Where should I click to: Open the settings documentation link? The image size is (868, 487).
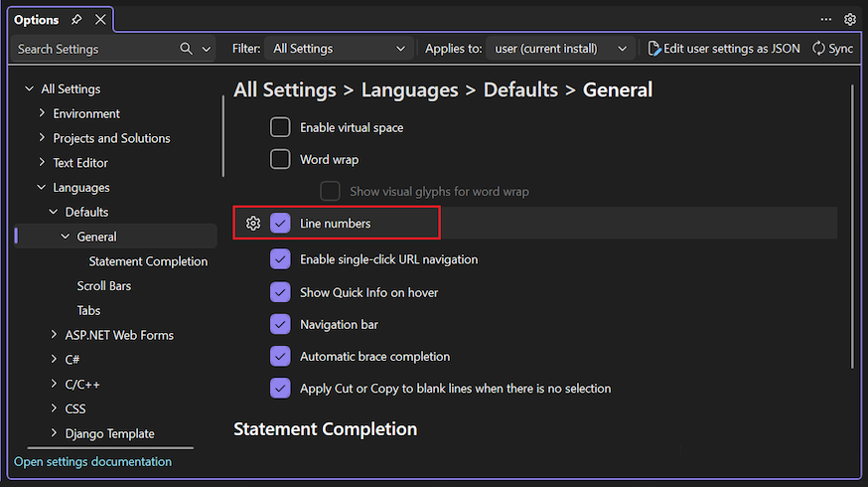(92, 461)
